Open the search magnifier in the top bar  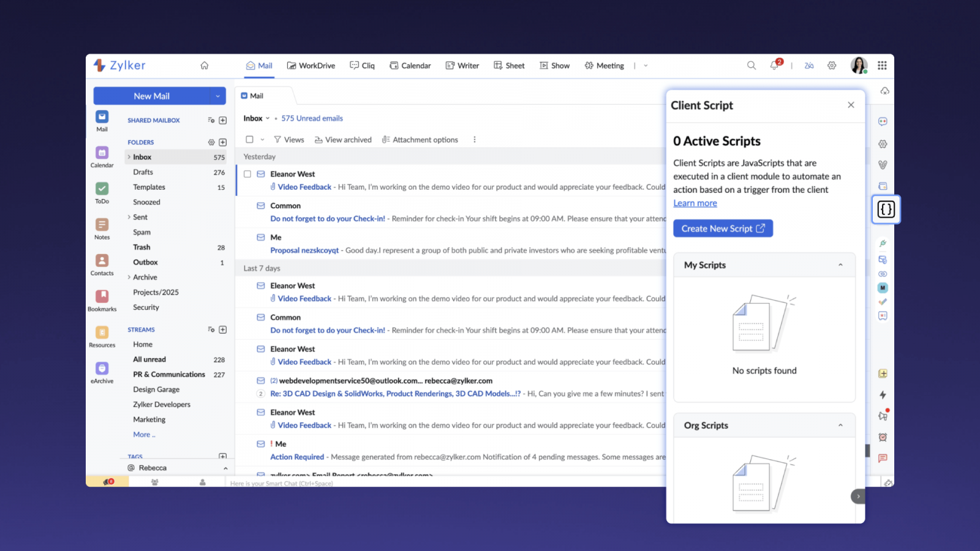coord(752,66)
